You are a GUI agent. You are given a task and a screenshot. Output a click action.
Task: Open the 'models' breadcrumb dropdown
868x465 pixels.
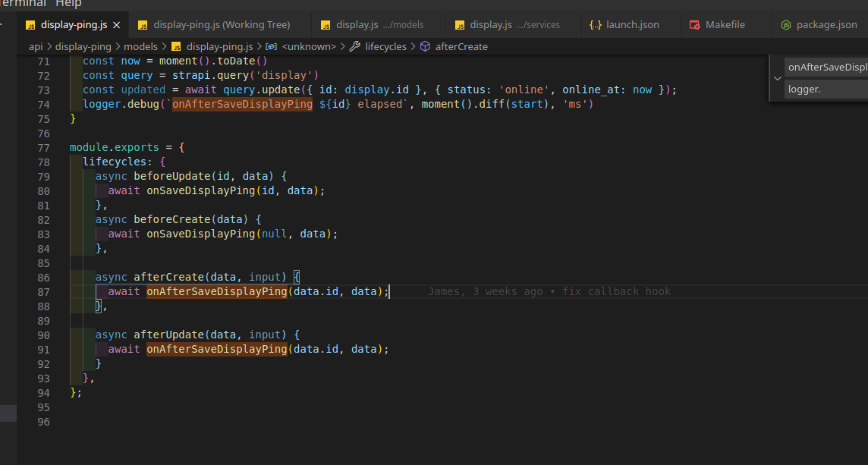click(140, 46)
